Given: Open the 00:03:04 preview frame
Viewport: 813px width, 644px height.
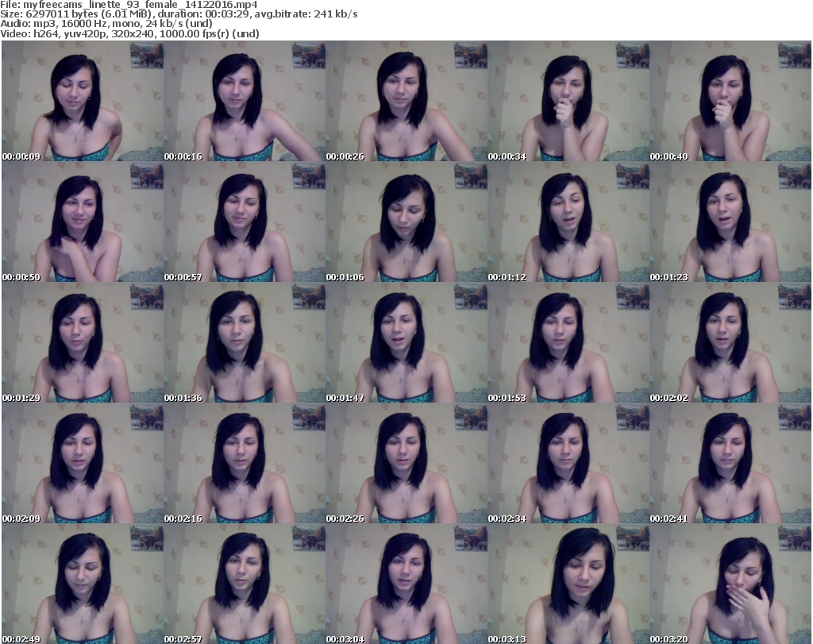Looking at the screenshot, I should pyautogui.click(x=406, y=584).
